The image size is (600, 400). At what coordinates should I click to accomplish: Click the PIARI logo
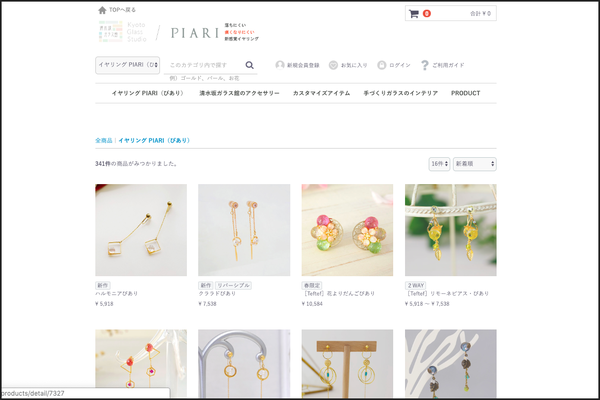(x=195, y=33)
